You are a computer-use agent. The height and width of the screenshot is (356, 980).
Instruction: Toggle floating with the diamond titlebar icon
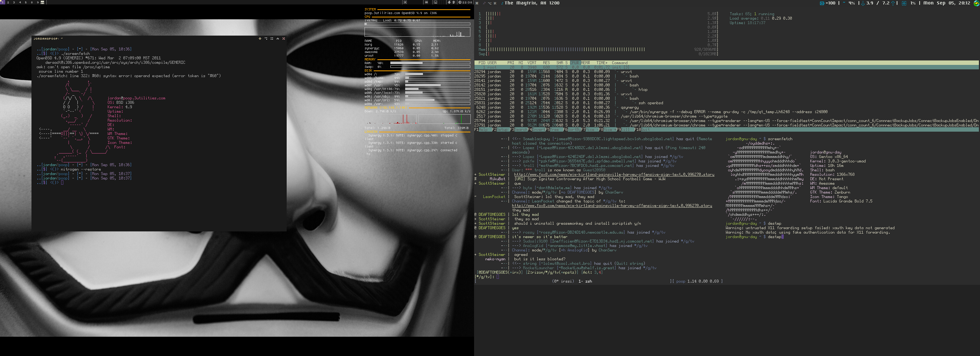[x=260, y=39]
